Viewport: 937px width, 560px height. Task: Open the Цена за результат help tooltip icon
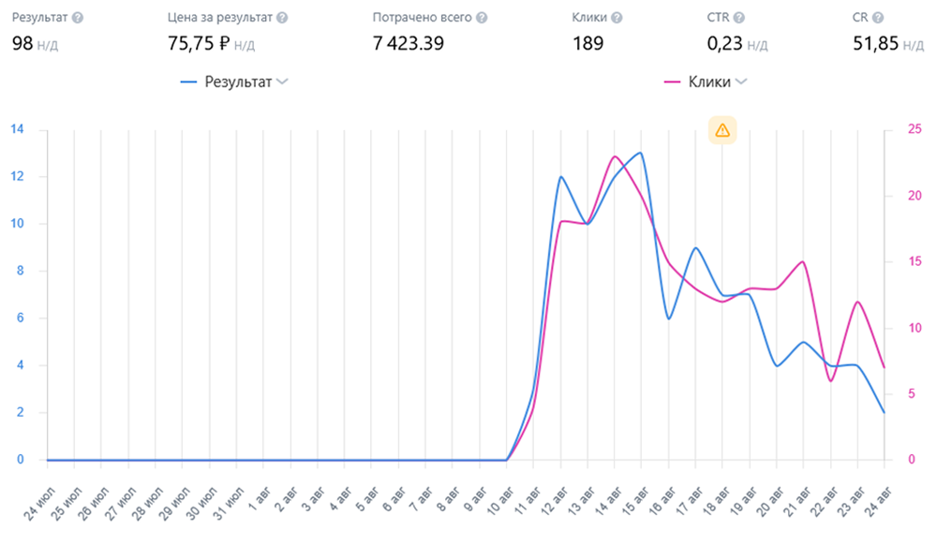point(282,18)
